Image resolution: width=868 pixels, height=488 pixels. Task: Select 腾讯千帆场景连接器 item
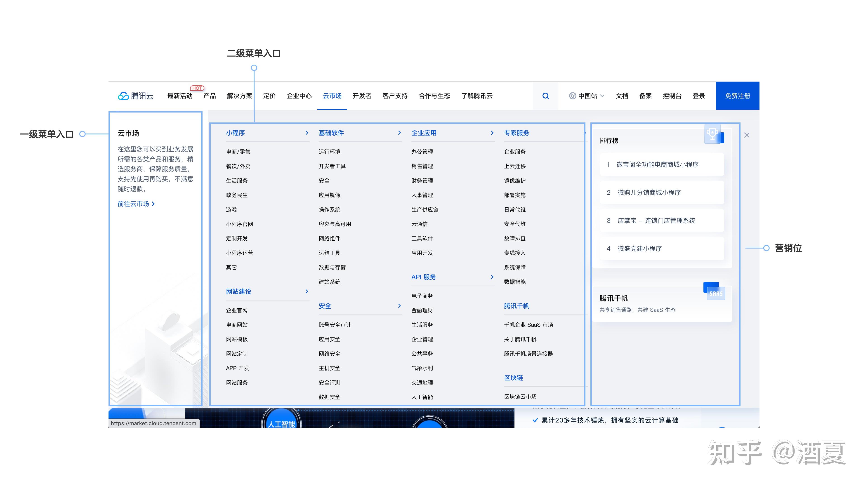528,354
